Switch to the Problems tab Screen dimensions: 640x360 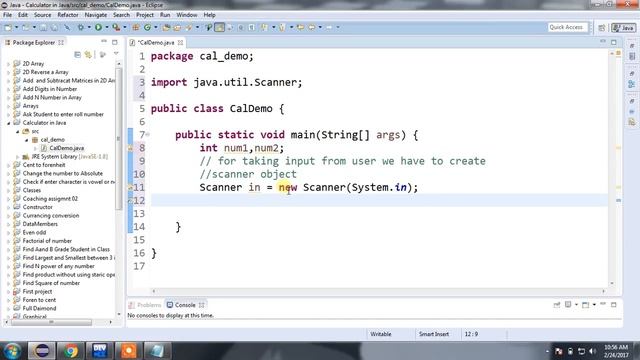[x=145, y=305]
